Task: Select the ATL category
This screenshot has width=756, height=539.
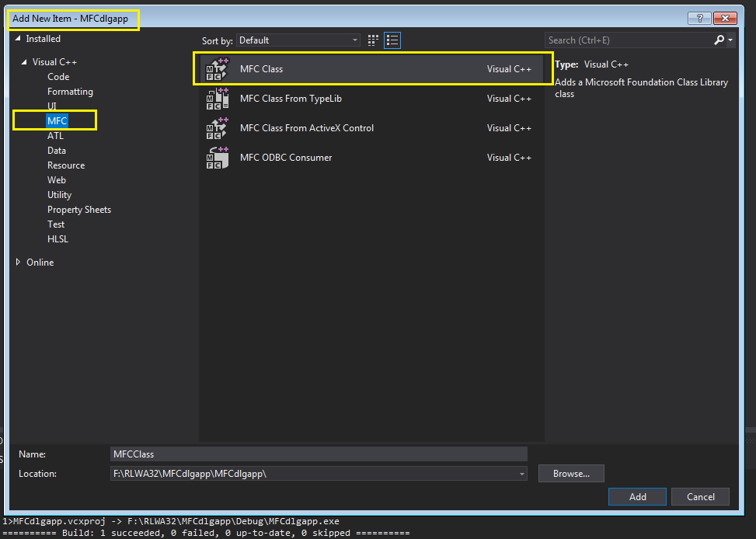Action: pyautogui.click(x=55, y=136)
